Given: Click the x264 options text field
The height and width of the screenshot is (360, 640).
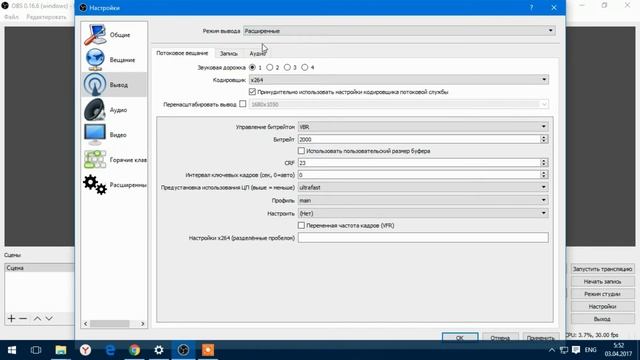Looking at the screenshot, I should click(x=423, y=238).
